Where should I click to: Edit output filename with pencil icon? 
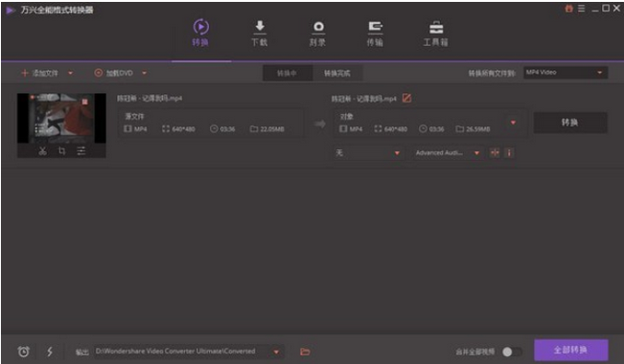point(406,98)
